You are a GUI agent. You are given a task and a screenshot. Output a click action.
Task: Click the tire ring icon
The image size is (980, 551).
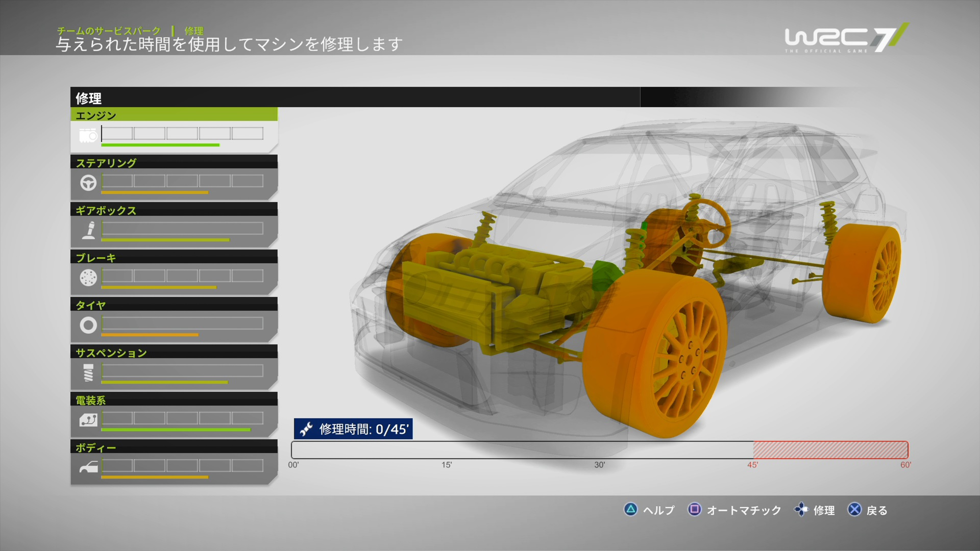click(x=88, y=325)
